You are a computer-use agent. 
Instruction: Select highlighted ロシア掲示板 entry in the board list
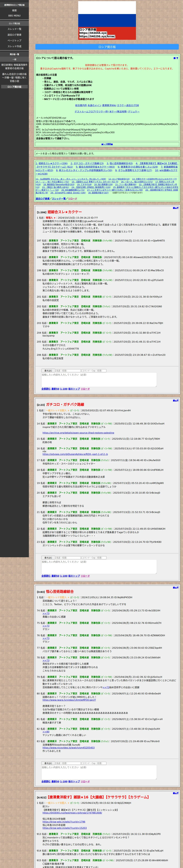[14, 87]
